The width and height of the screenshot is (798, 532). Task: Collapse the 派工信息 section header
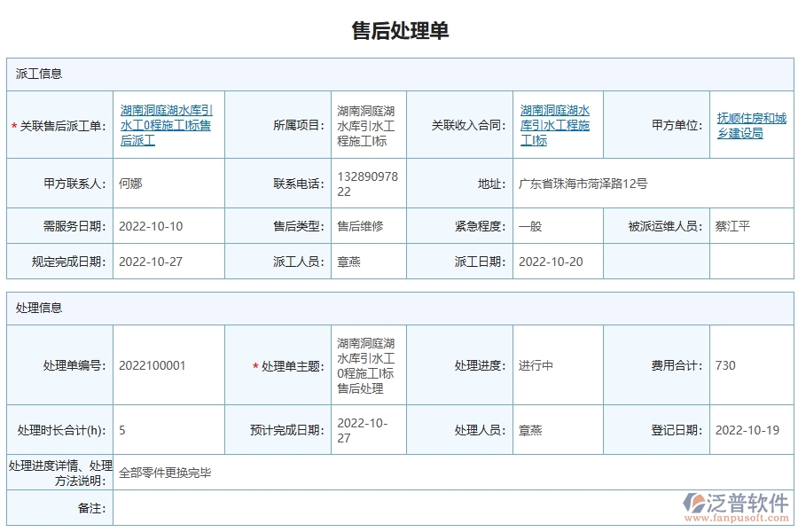pos(36,74)
